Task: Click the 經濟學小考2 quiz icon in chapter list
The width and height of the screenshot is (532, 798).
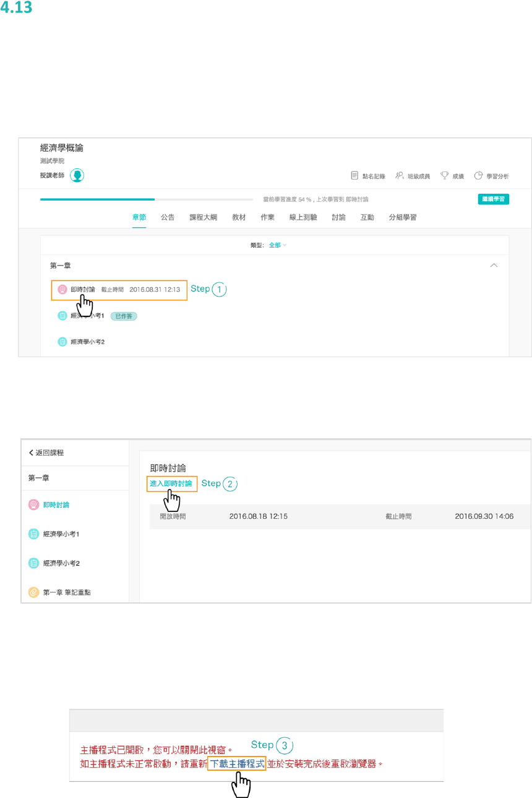Action: (62, 341)
